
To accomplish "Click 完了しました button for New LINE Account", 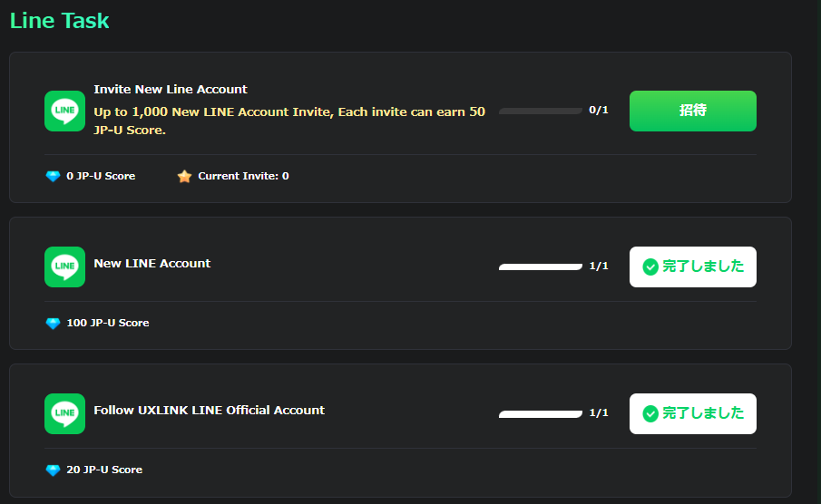I will click(x=692, y=267).
